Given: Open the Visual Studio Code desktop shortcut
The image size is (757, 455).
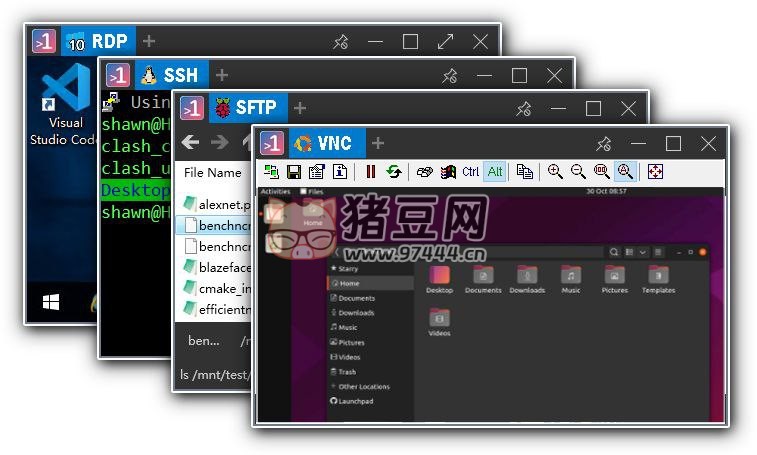Looking at the screenshot, I should point(65,106).
